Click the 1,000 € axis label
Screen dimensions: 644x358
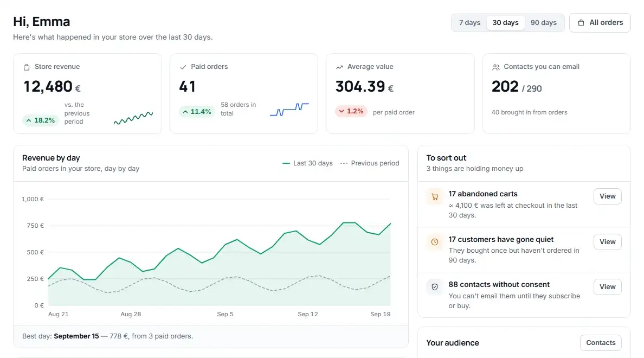pyautogui.click(x=33, y=199)
